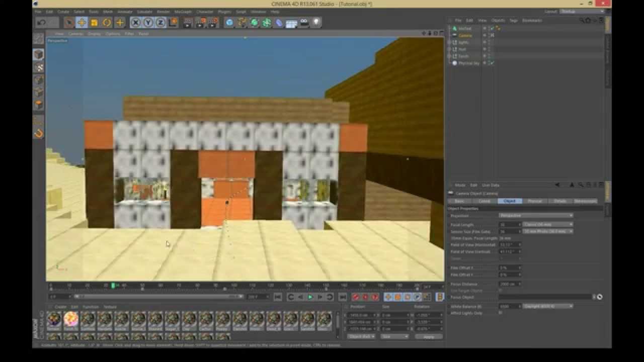This screenshot has width=644, height=362.
Task: Open the green array modeling icon
Action: 267,23
